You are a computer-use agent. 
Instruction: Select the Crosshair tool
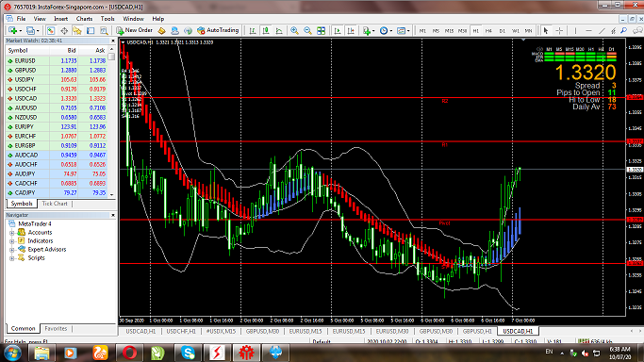click(559, 30)
